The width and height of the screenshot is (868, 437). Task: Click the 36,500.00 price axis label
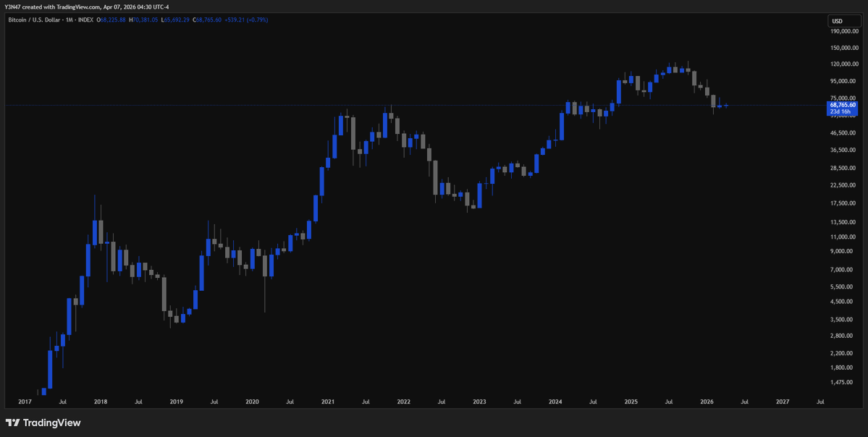pos(844,150)
